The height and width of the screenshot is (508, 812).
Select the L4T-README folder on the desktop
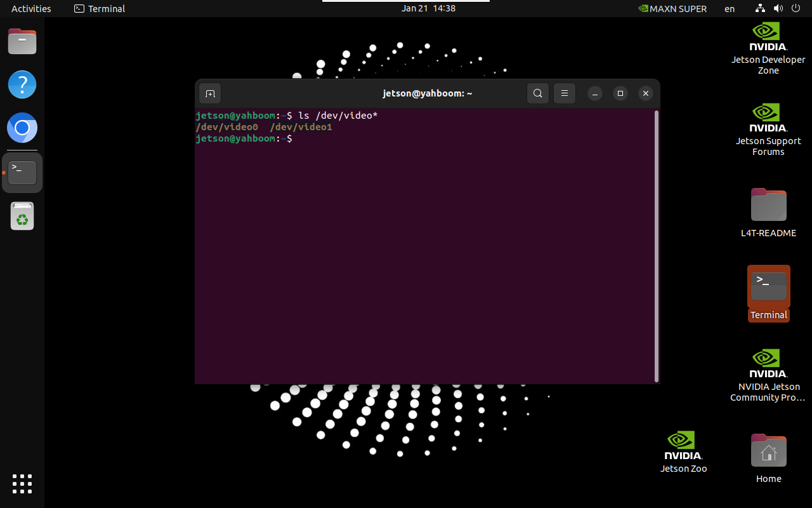click(x=768, y=212)
